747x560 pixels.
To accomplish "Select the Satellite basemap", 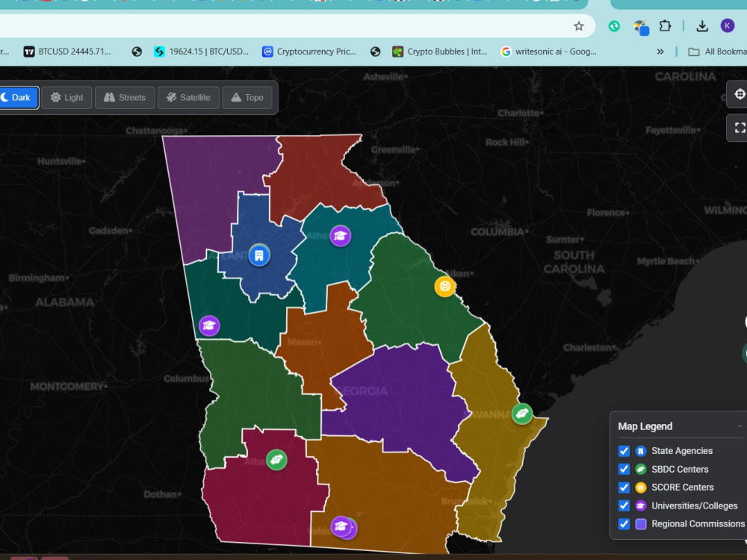I will tap(188, 98).
